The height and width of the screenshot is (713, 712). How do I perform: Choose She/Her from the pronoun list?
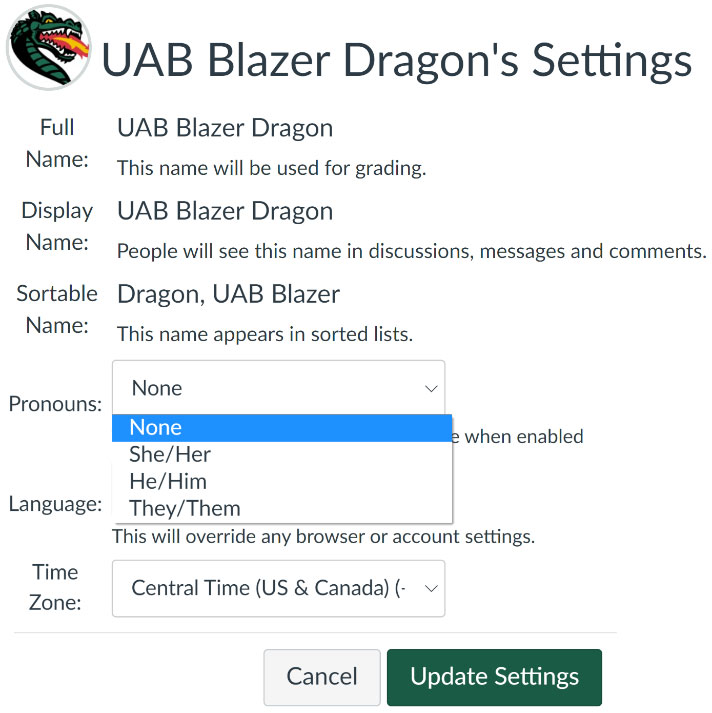click(x=281, y=455)
